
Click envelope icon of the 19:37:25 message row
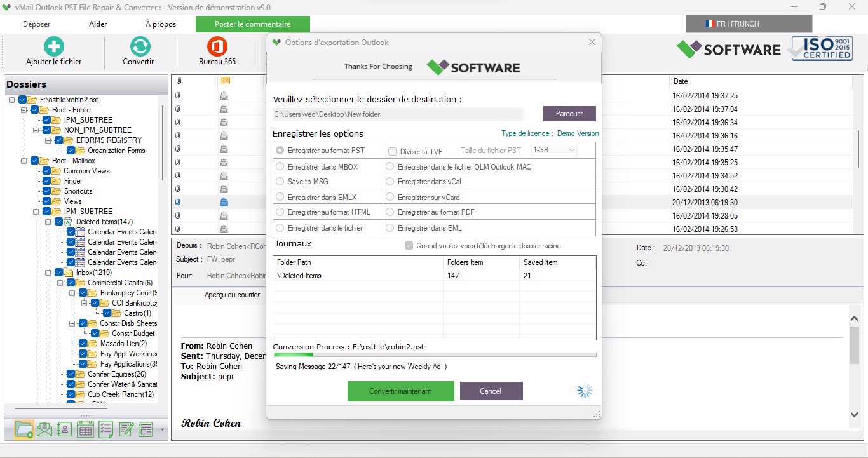[x=224, y=96]
